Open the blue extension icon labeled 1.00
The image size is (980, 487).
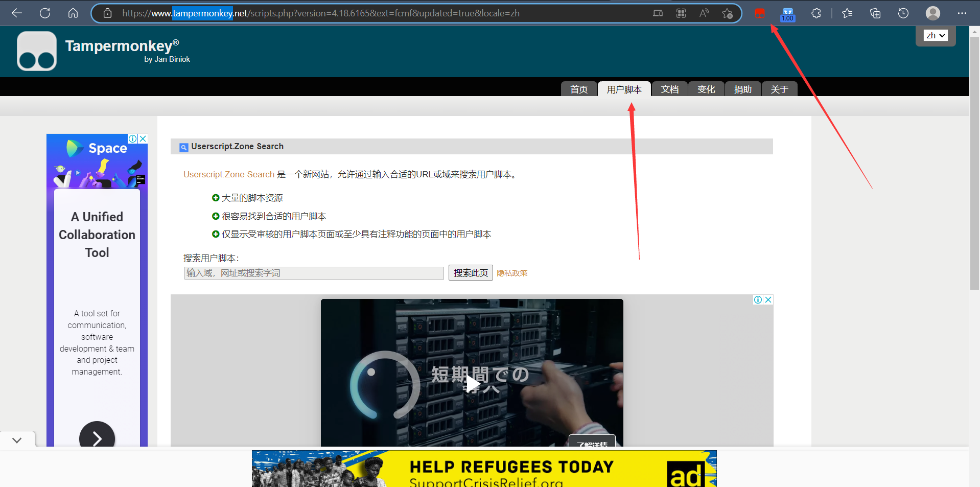coord(788,14)
